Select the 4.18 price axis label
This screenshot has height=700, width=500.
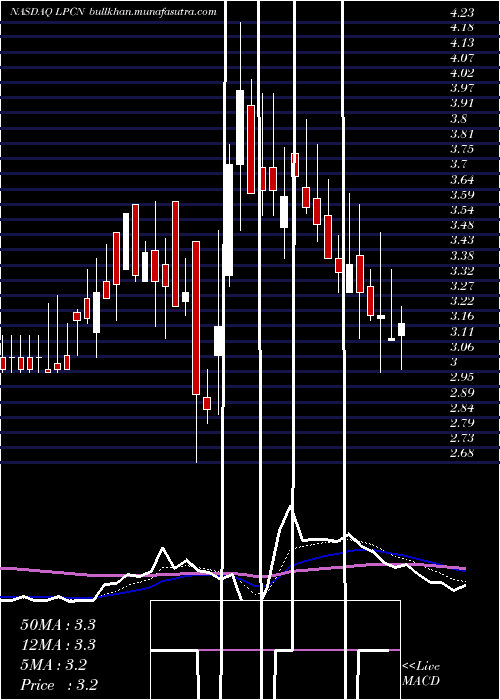coord(462,28)
